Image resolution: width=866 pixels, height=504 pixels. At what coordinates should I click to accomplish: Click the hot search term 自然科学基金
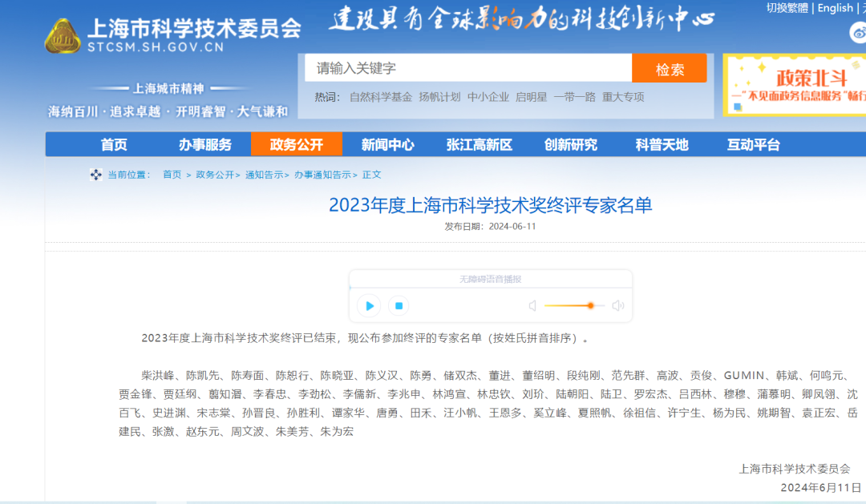point(381,97)
